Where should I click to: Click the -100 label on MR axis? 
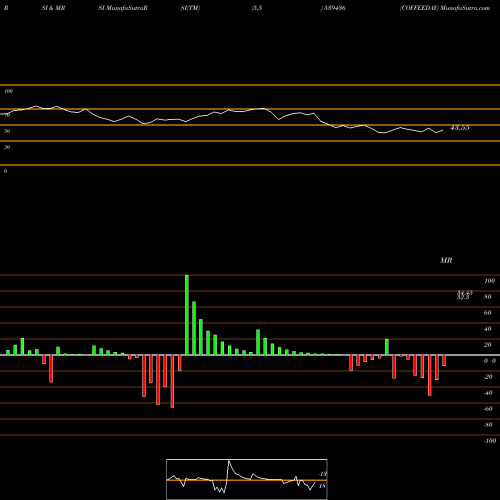pos(490,441)
